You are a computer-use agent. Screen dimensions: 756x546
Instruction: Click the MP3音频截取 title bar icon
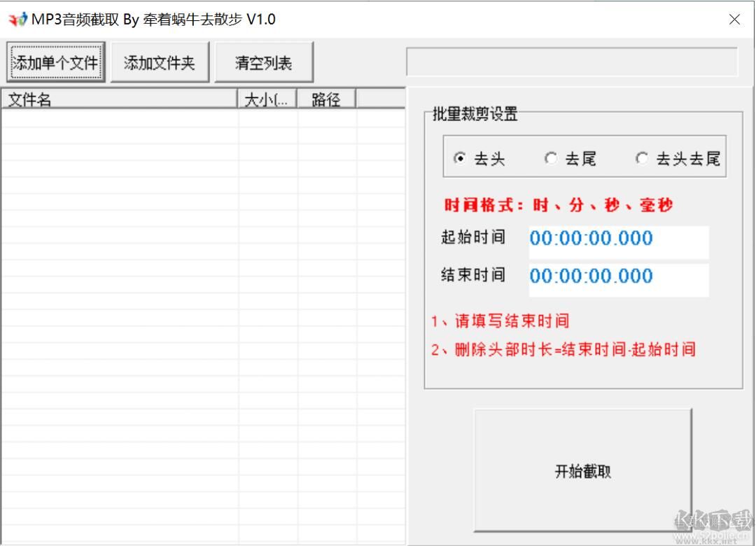(x=15, y=19)
